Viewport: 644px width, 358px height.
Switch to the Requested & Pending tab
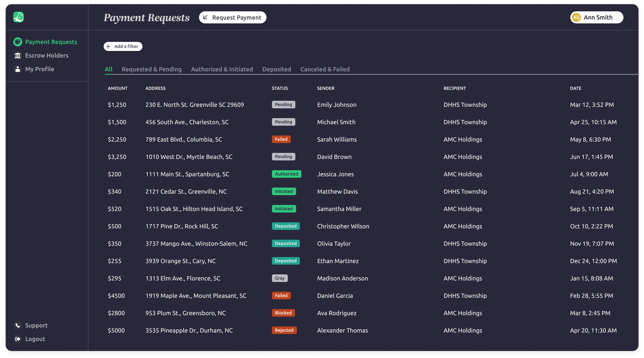click(x=152, y=69)
